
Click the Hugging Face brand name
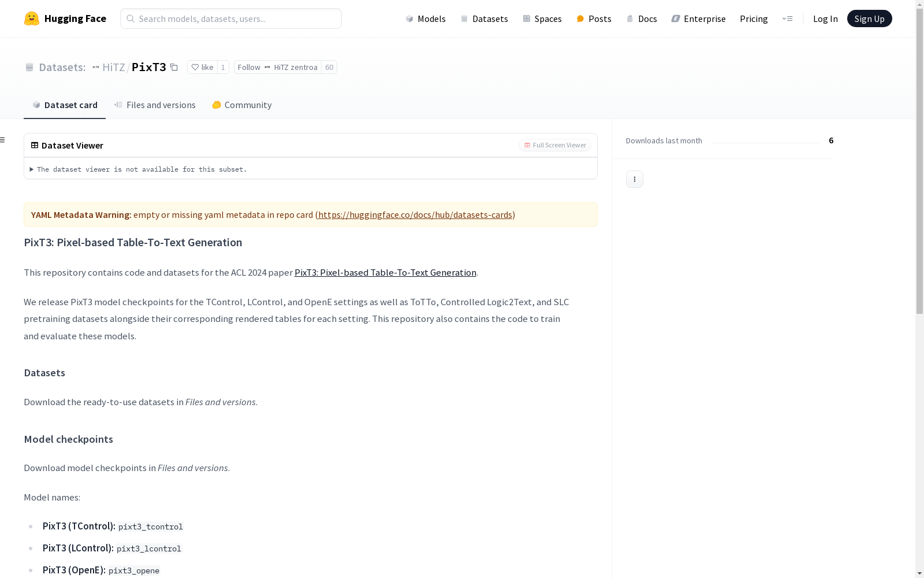(75, 18)
